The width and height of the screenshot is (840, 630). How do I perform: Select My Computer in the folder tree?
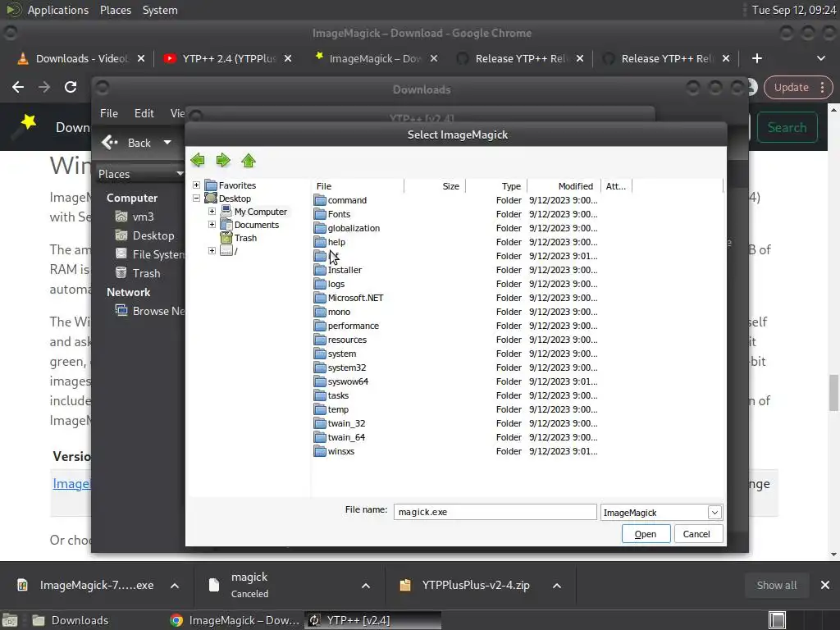pos(260,212)
